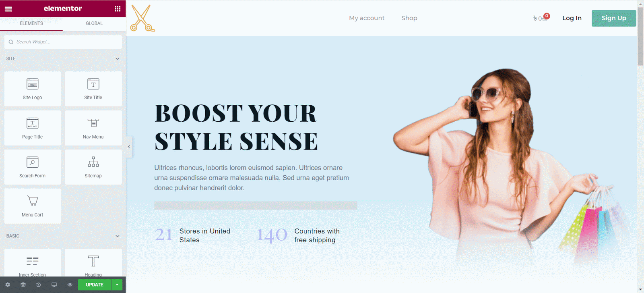The width and height of the screenshot is (644, 293).
Task: Select the Site Logo widget
Action: click(33, 89)
